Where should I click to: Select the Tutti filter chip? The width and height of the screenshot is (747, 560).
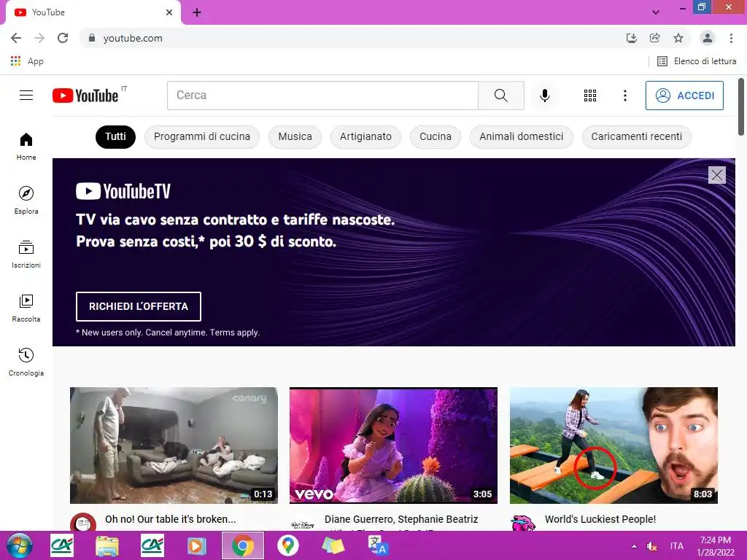pyautogui.click(x=115, y=136)
